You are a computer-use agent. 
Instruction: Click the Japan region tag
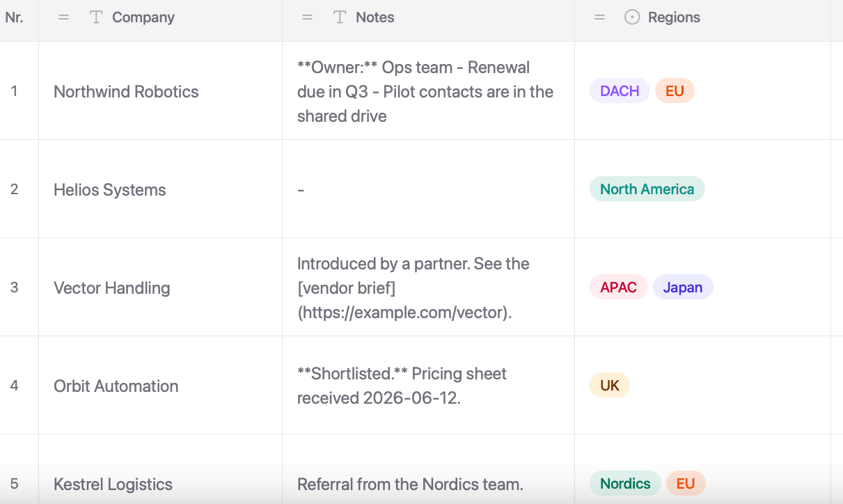click(x=683, y=288)
